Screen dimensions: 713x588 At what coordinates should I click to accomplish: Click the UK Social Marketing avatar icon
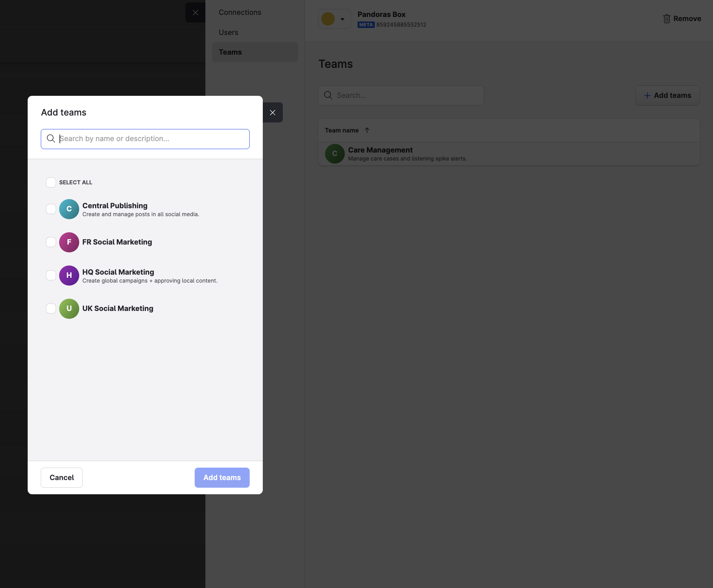[x=69, y=309]
